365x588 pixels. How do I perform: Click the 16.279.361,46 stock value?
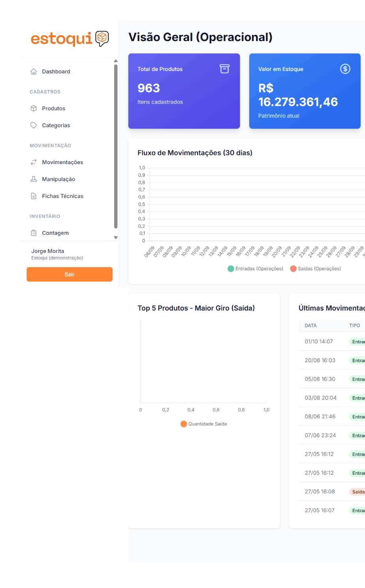(x=298, y=102)
